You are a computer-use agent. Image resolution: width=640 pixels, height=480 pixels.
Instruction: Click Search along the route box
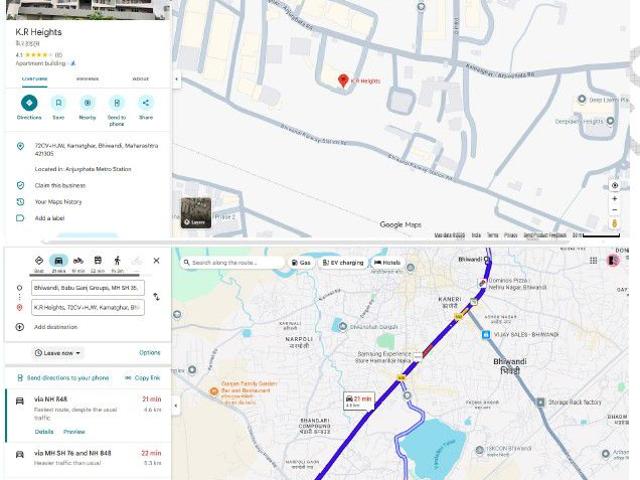click(233, 262)
